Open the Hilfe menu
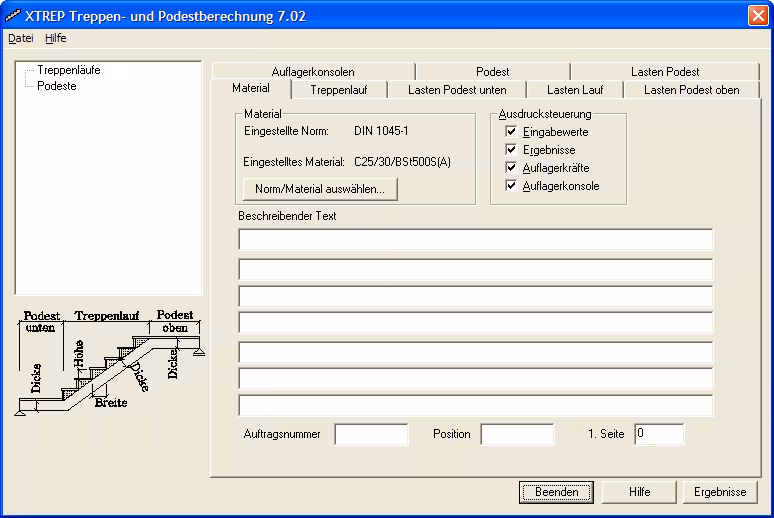This screenshot has height=518, width=774. pos(55,38)
